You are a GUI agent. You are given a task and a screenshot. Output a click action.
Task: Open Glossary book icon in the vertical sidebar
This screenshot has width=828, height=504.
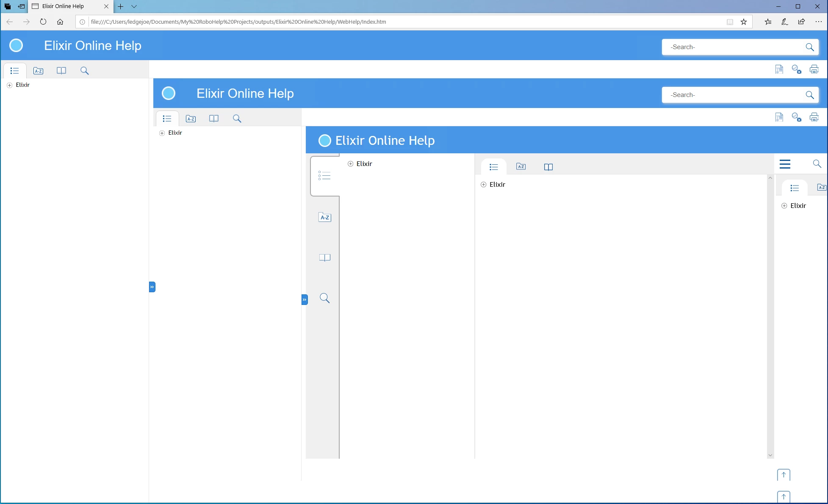324,258
